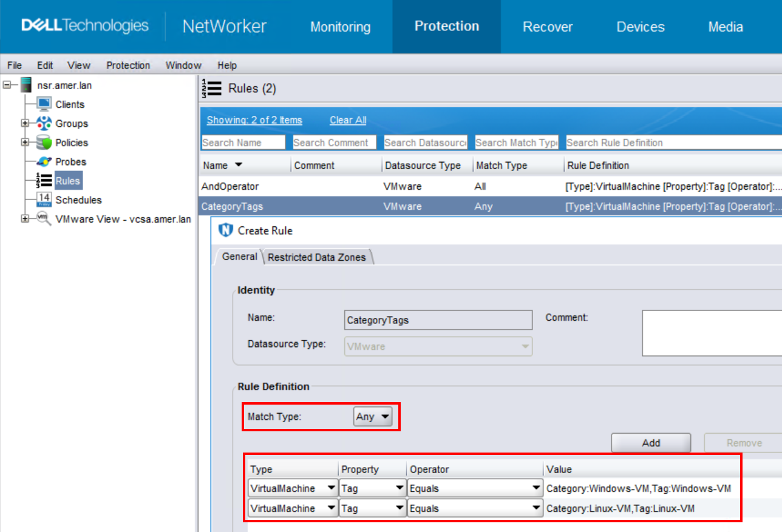Click the Clients icon in tree
The image size is (782, 532).
(x=44, y=104)
